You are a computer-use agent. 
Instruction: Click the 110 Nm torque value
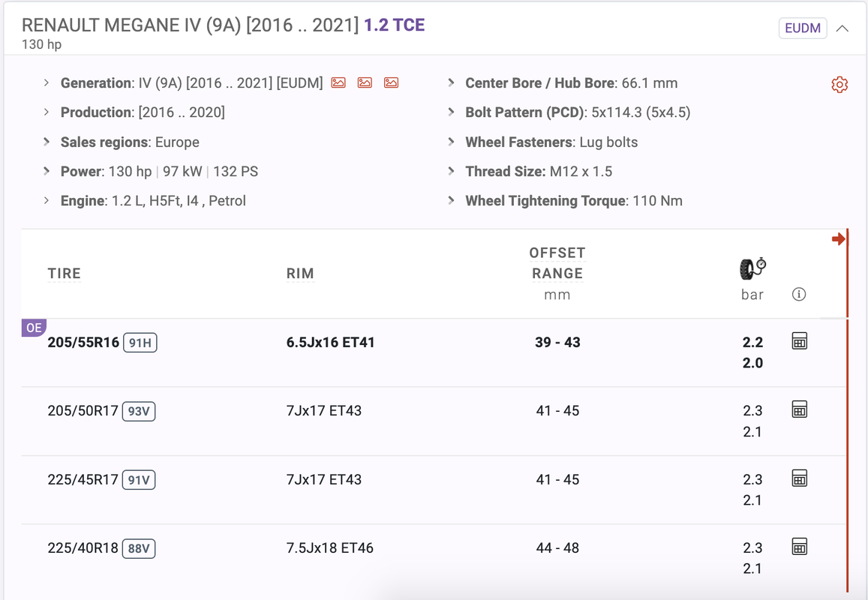pyautogui.click(x=657, y=201)
